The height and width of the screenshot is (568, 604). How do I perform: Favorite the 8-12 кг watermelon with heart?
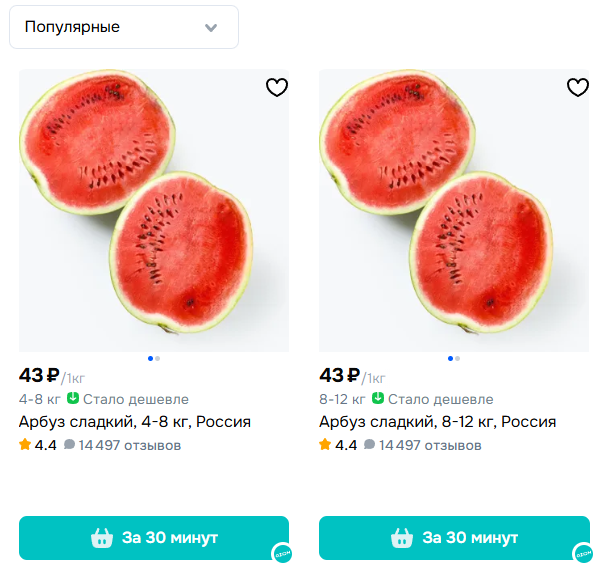577,87
